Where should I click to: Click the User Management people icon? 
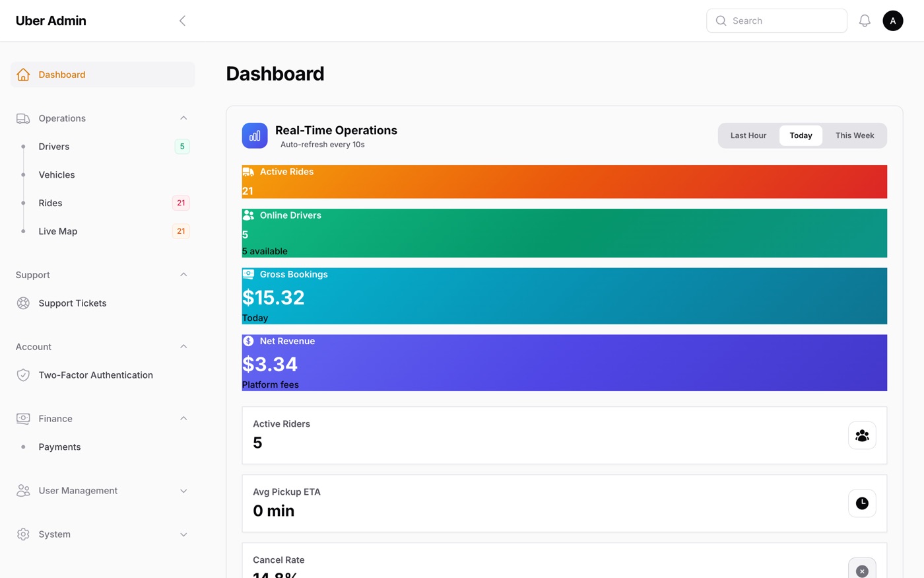(x=23, y=491)
